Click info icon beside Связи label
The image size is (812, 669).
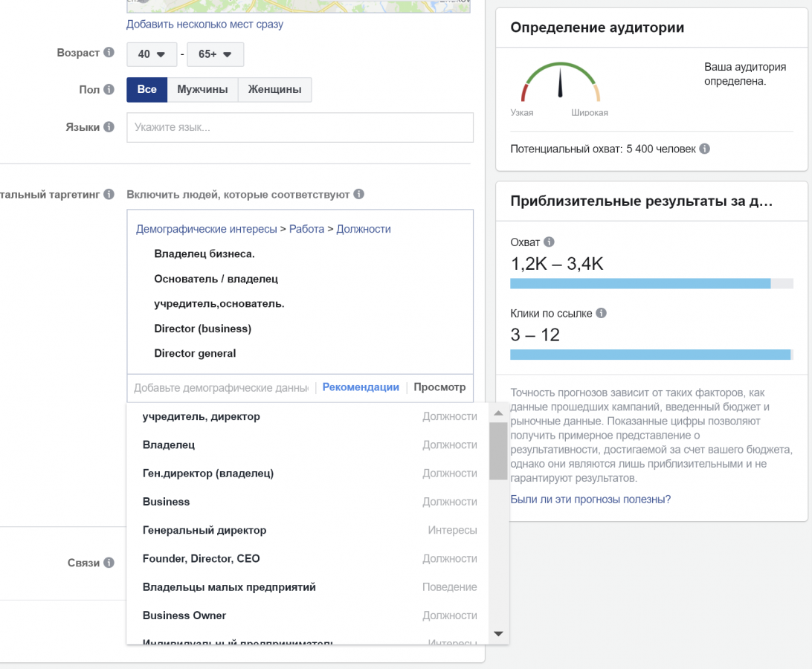(x=109, y=563)
